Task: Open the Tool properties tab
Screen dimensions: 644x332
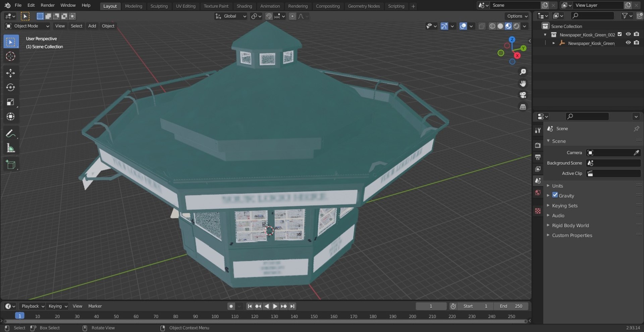Action: pyautogui.click(x=538, y=130)
